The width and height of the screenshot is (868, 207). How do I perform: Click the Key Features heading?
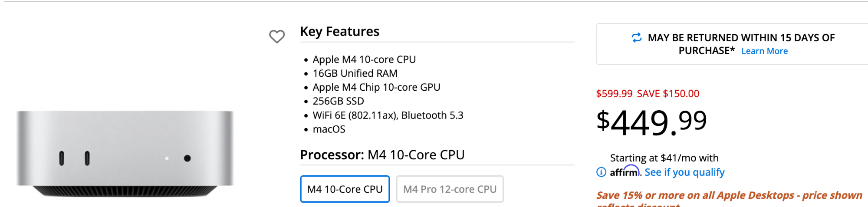[339, 32]
